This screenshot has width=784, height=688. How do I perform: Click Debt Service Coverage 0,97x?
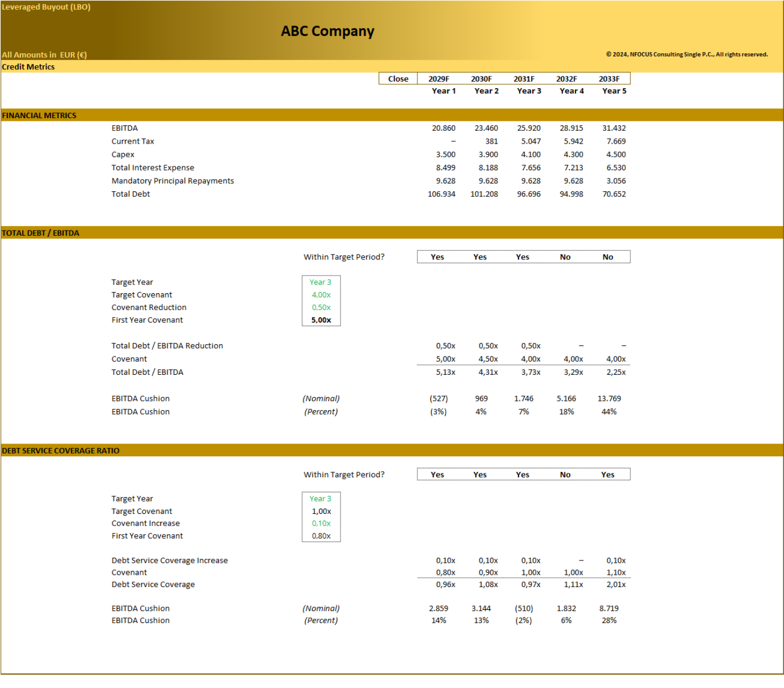(x=531, y=584)
